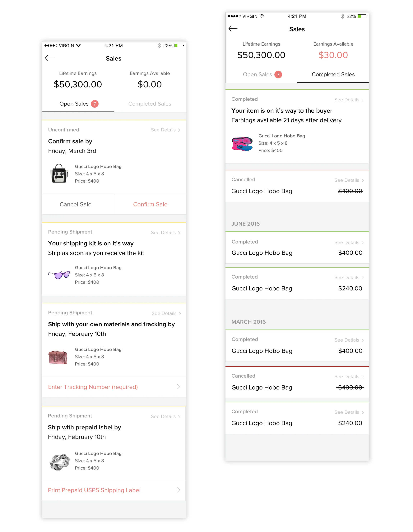Open silver ring product thumbnail
The height and width of the screenshot is (532, 413).
tap(59, 462)
